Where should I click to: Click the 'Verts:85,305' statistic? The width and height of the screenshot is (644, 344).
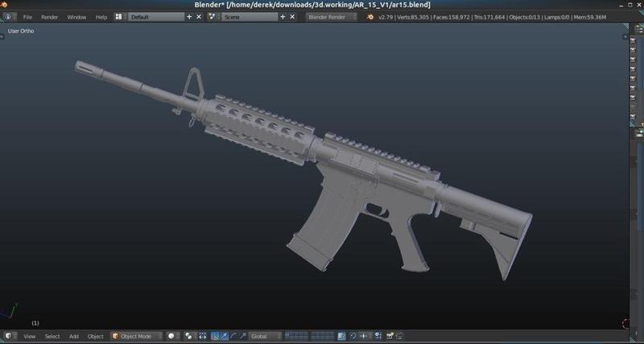pyautogui.click(x=413, y=17)
